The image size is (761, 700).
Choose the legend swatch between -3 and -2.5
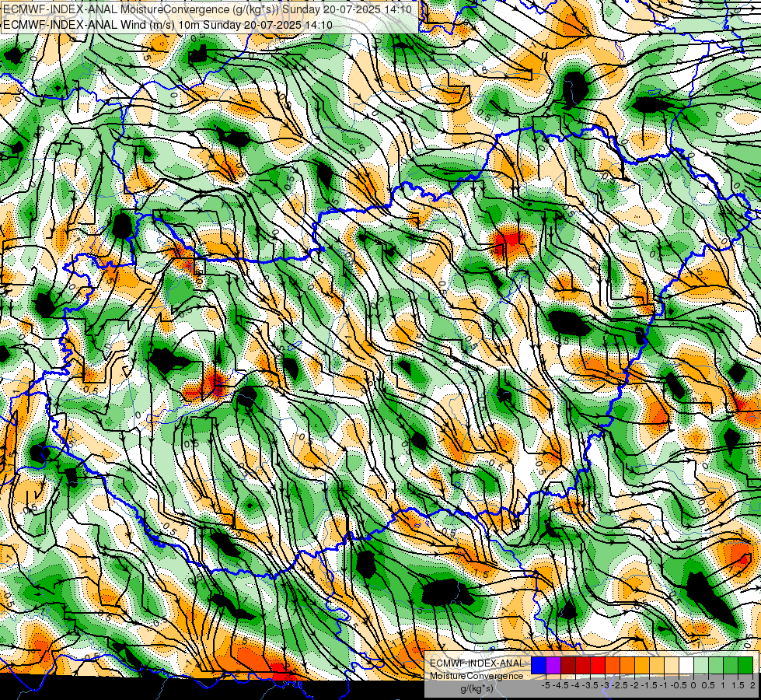click(613, 665)
